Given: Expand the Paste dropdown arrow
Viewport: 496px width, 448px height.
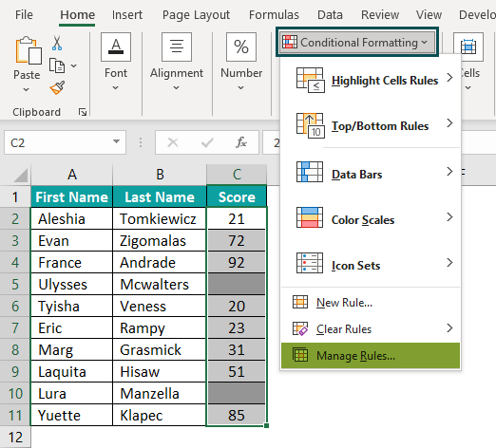Looking at the screenshot, I should (x=27, y=90).
